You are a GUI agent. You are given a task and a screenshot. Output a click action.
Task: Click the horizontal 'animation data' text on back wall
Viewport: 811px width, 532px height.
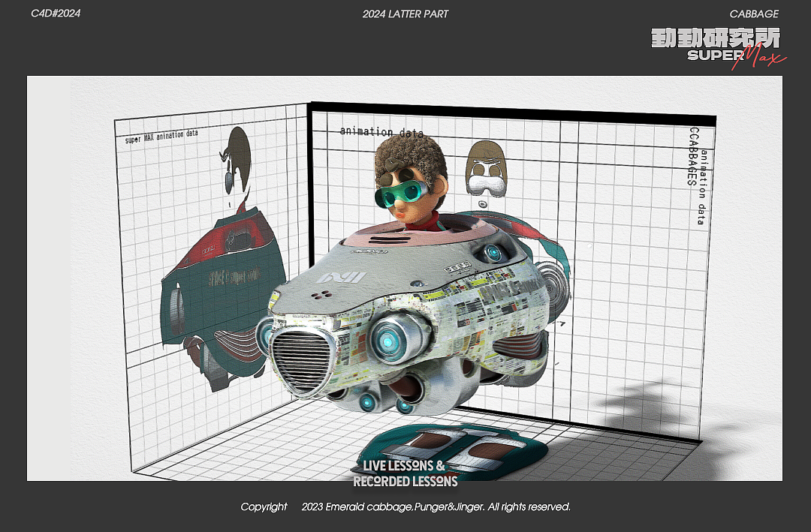pyautogui.click(x=381, y=132)
